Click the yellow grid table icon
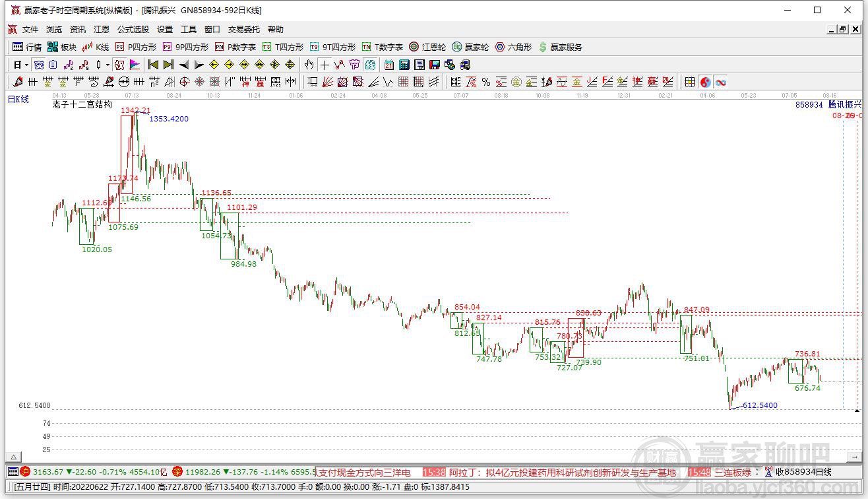The image size is (868, 499). [690, 82]
